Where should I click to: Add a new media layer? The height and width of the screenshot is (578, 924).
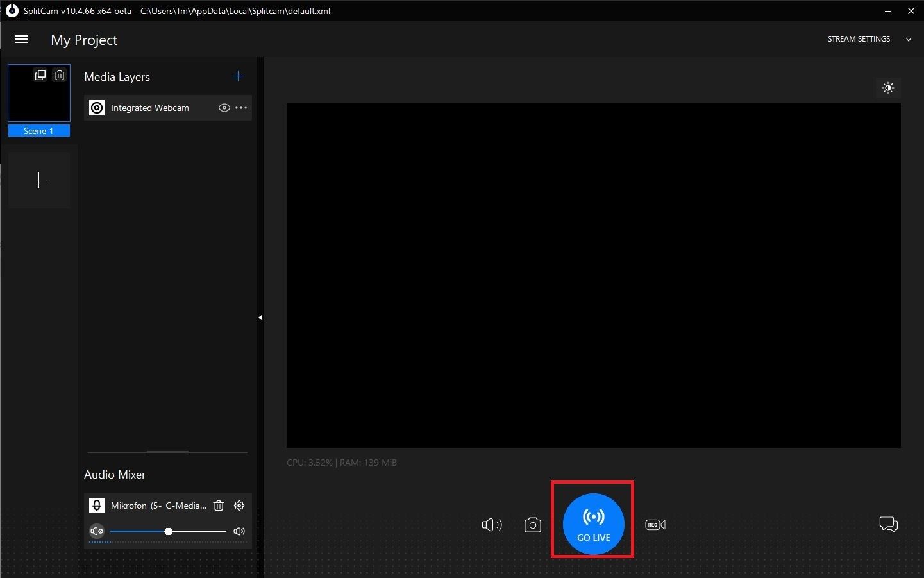(x=238, y=76)
